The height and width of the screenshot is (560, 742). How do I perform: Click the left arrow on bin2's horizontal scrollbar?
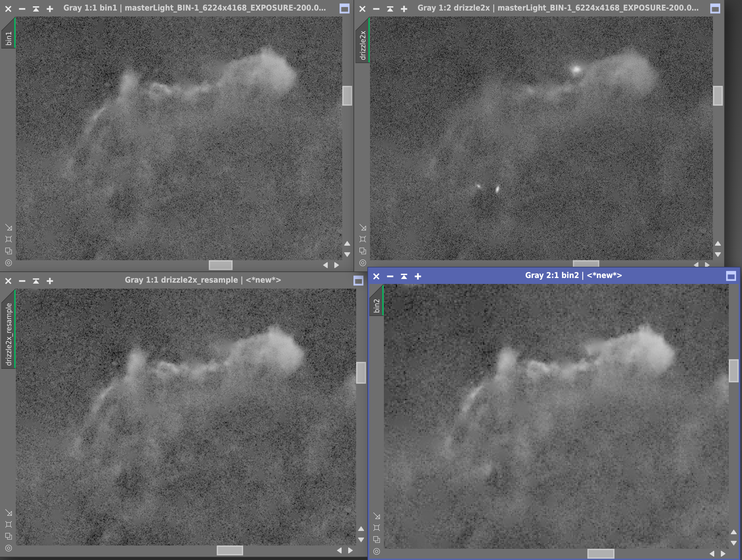point(712,554)
